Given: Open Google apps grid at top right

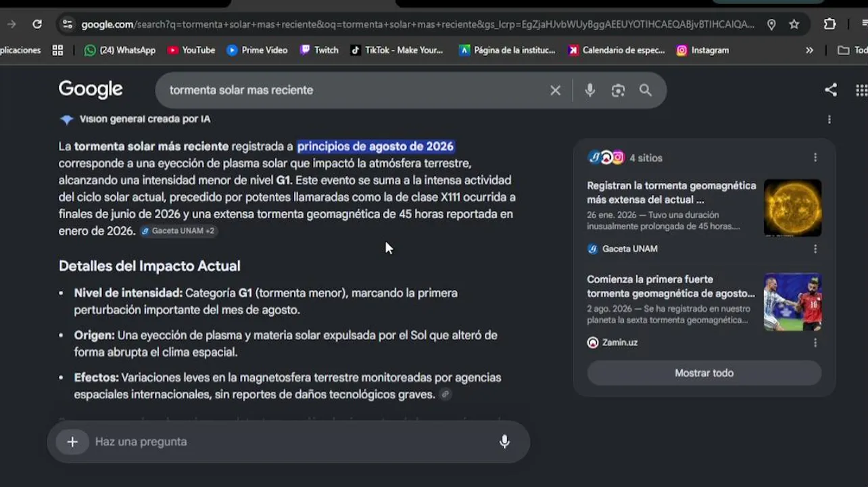Looking at the screenshot, I should pyautogui.click(x=861, y=90).
